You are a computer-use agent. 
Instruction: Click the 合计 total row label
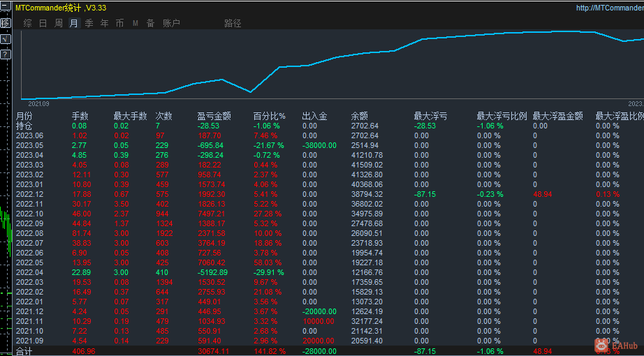pyautogui.click(x=24, y=351)
